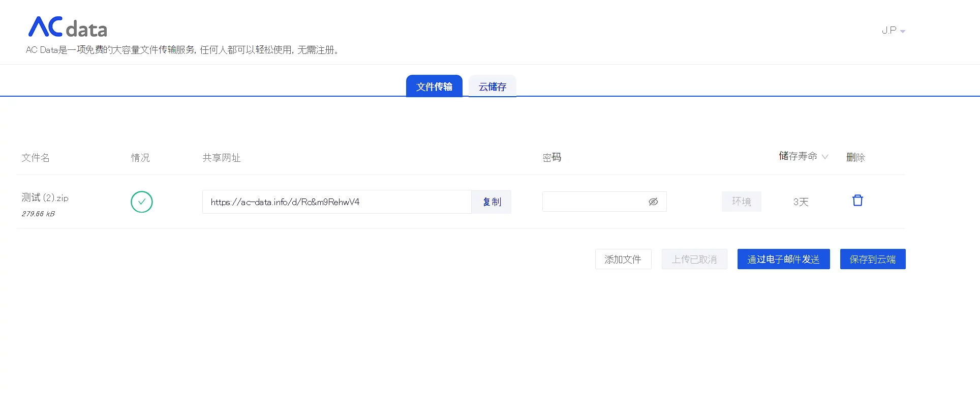Switch to the 云储存 tab

[492, 87]
